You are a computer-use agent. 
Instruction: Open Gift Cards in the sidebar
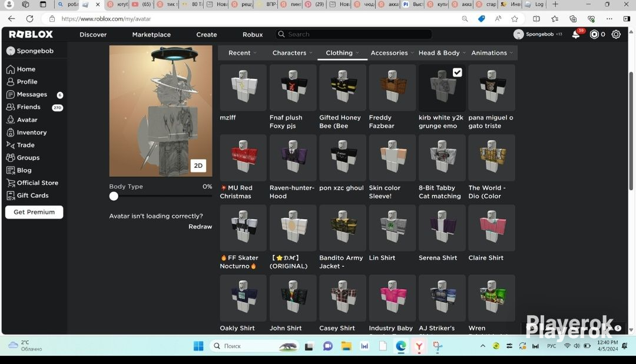coord(28,195)
